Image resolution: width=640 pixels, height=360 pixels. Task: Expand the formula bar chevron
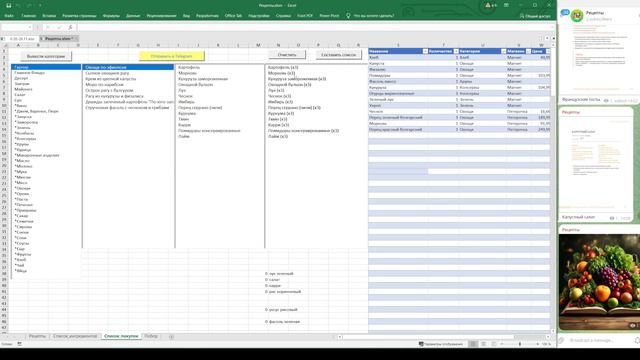pyautogui.click(x=553, y=27)
